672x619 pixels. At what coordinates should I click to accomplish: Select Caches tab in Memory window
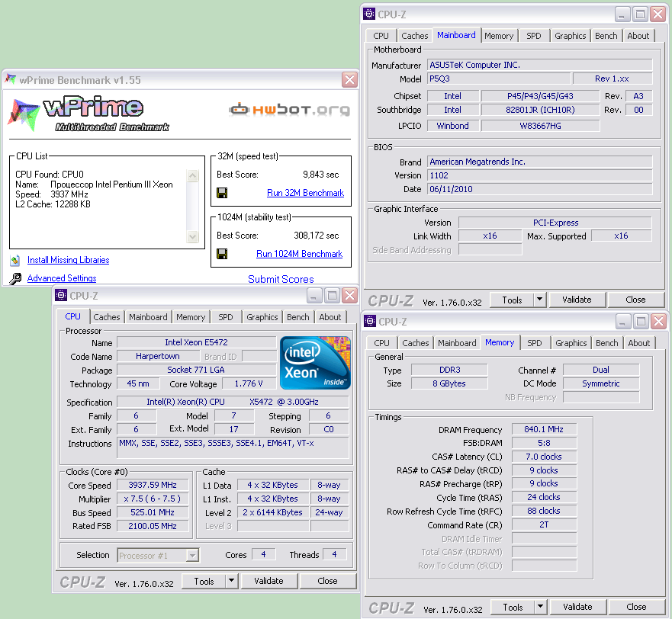[416, 343]
